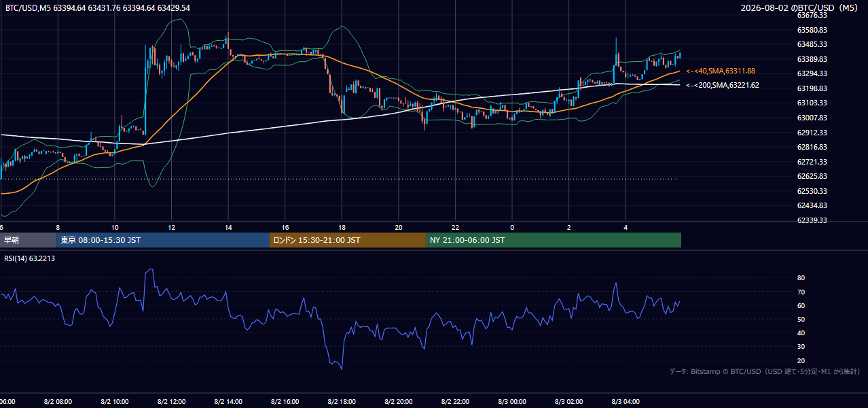Click the price axis value 63580.83

tap(812, 30)
